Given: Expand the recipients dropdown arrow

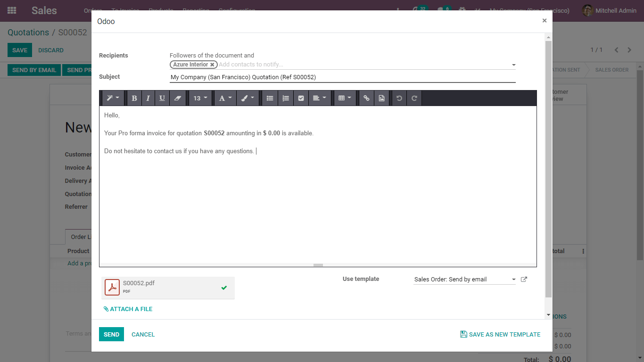Looking at the screenshot, I should coord(513,65).
